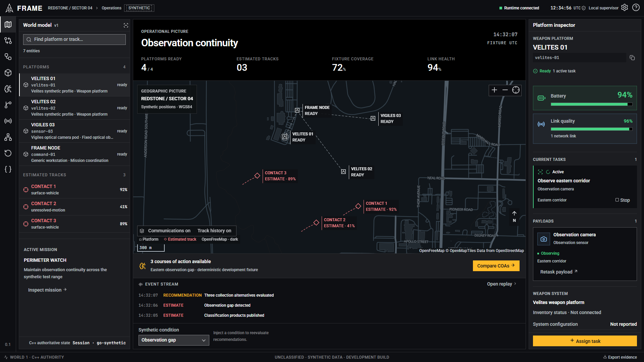Click the Operations breadcrumb
The height and width of the screenshot is (362, 644).
click(x=111, y=8)
